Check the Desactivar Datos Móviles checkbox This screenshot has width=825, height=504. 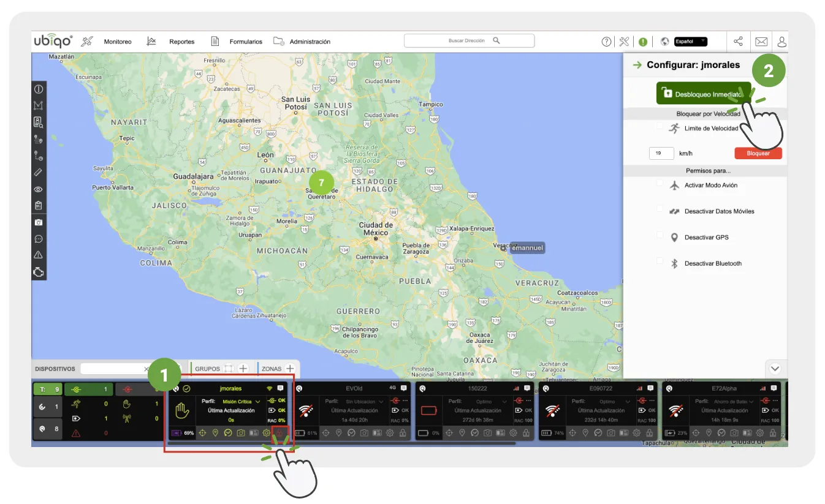660,208
